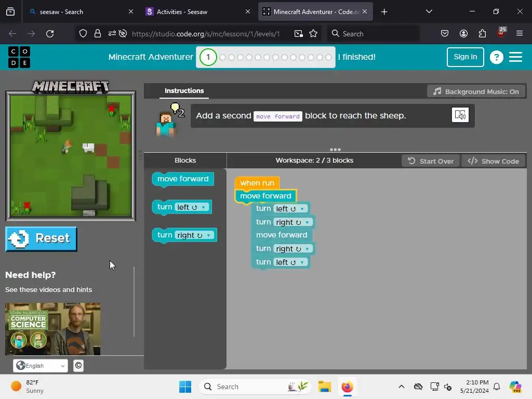The image size is (532, 399).
Task: Open Firefox account icon
Action: [463, 34]
